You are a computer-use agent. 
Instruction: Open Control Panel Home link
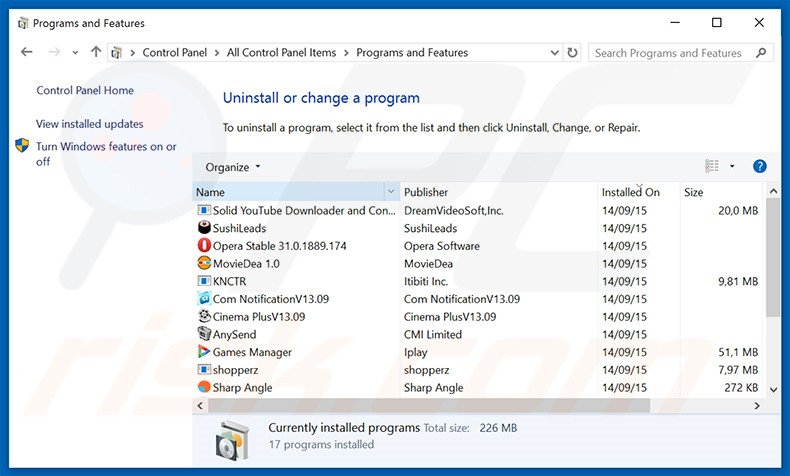[x=85, y=90]
